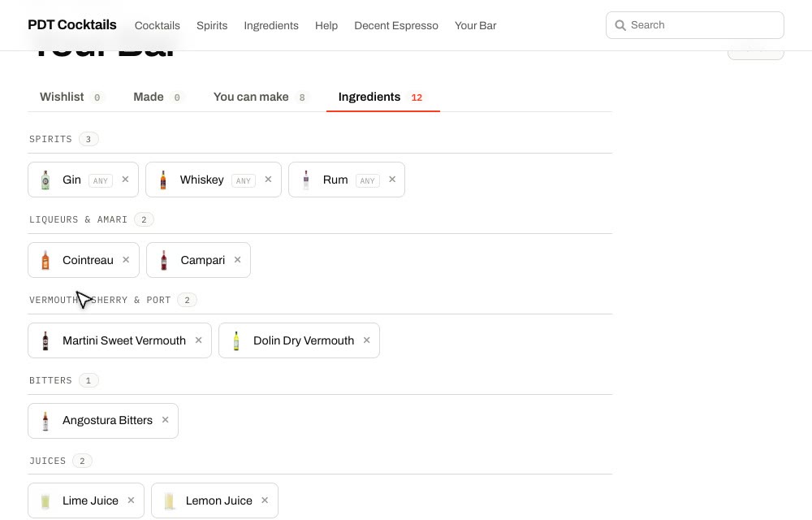The height and width of the screenshot is (520, 812).
Task: Click the Lime Juice glass icon
Action: click(45, 500)
